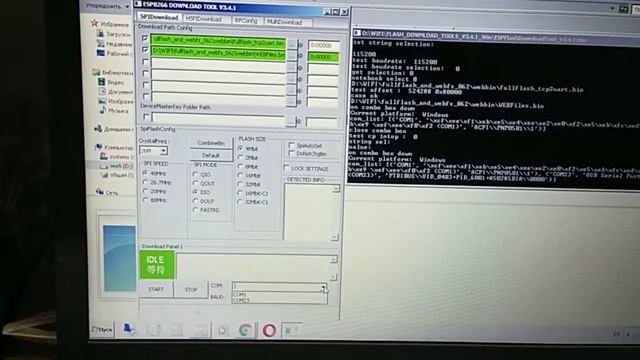Open the Упорядочить dropdown in Explorer
Image resolution: width=640 pixels, height=360 pixels.
tap(107, 6)
